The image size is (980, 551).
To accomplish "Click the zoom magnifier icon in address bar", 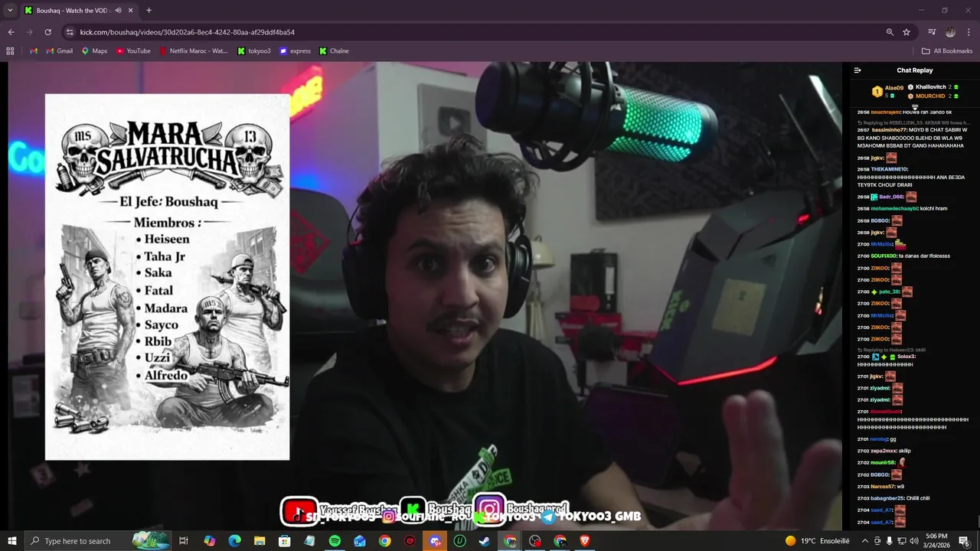I will tap(890, 32).
